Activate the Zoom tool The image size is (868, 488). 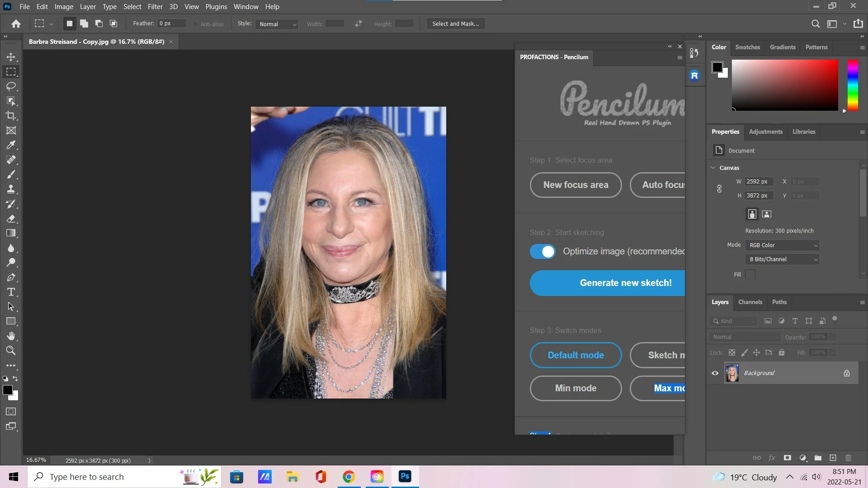point(11,351)
